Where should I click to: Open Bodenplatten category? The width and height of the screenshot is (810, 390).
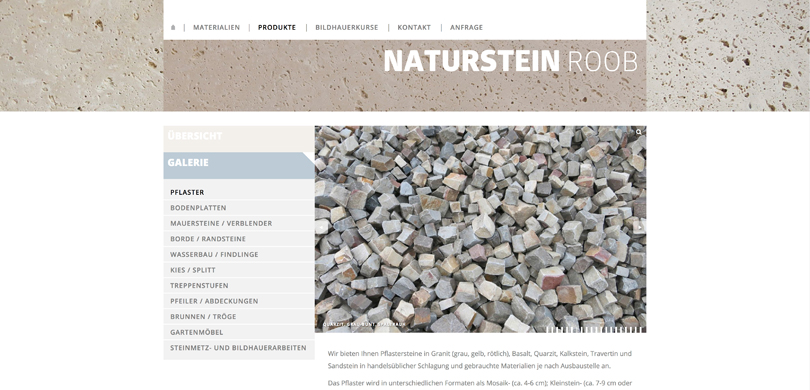coord(239,208)
